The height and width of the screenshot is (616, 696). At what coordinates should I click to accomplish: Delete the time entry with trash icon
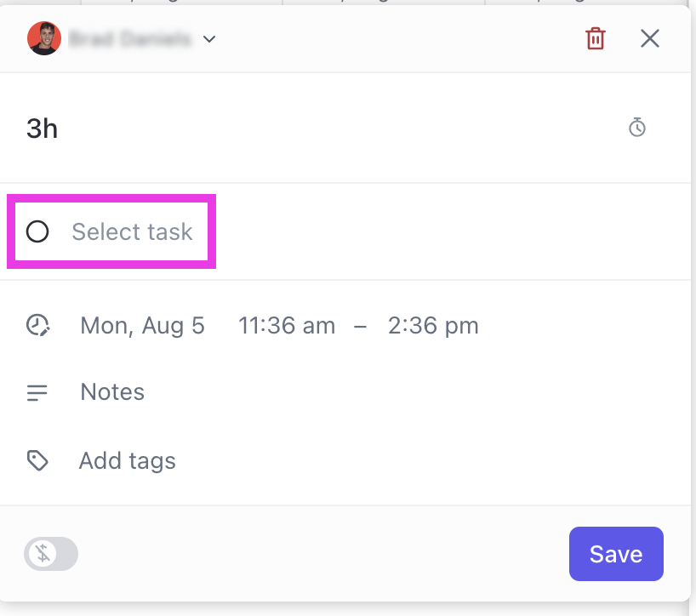click(596, 39)
